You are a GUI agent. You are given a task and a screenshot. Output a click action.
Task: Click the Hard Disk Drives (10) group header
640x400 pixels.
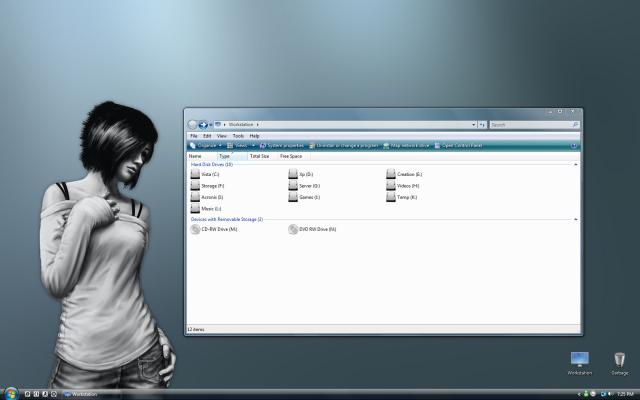211,164
